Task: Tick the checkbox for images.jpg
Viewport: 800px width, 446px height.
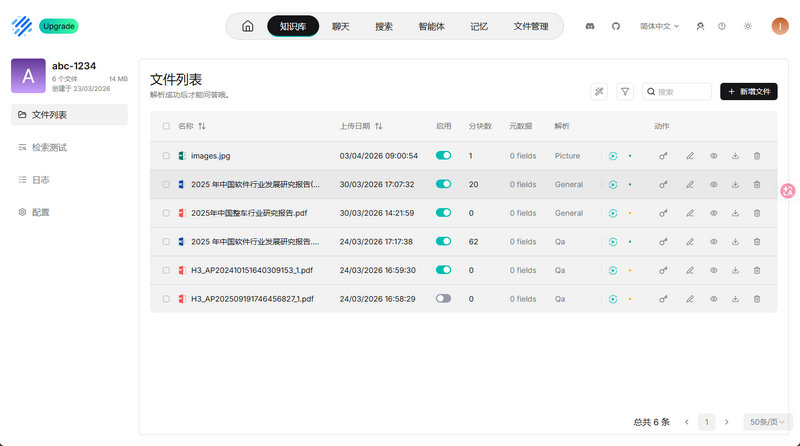Action: pyautogui.click(x=166, y=156)
